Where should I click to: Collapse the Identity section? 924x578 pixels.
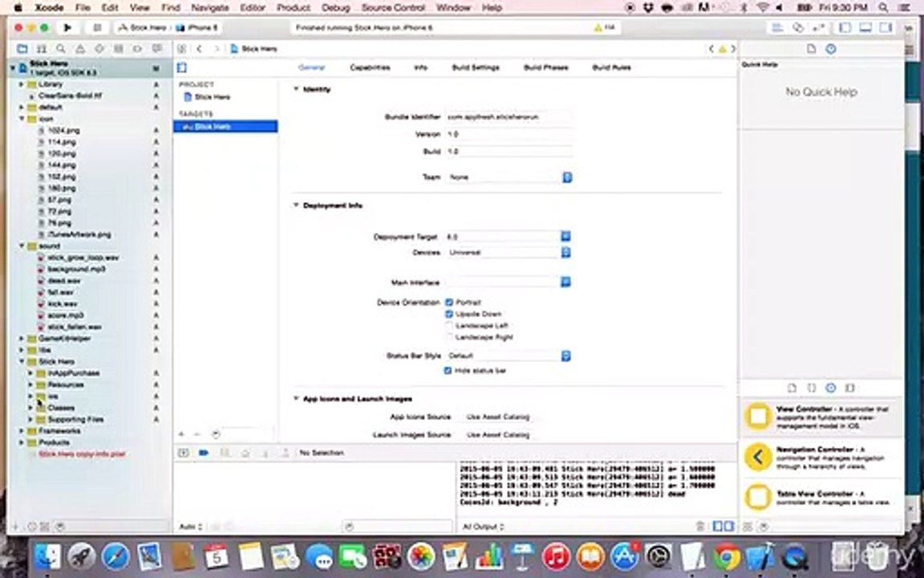pyautogui.click(x=296, y=89)
